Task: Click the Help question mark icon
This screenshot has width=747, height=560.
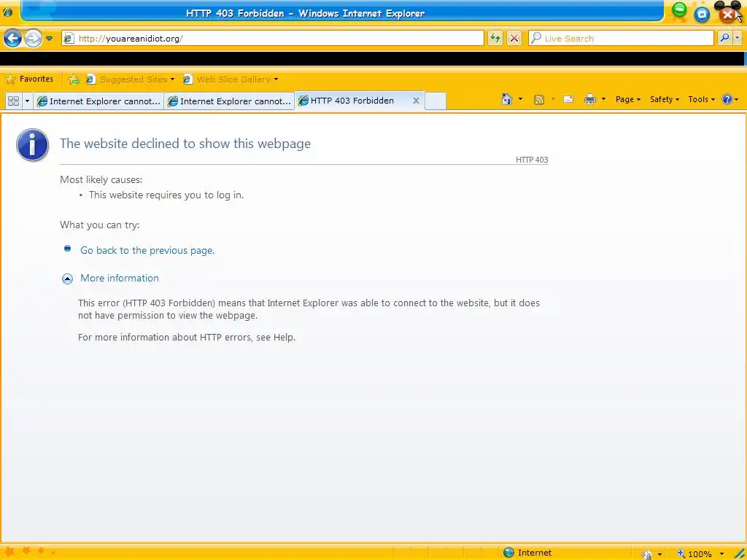Action: [727, 99]
